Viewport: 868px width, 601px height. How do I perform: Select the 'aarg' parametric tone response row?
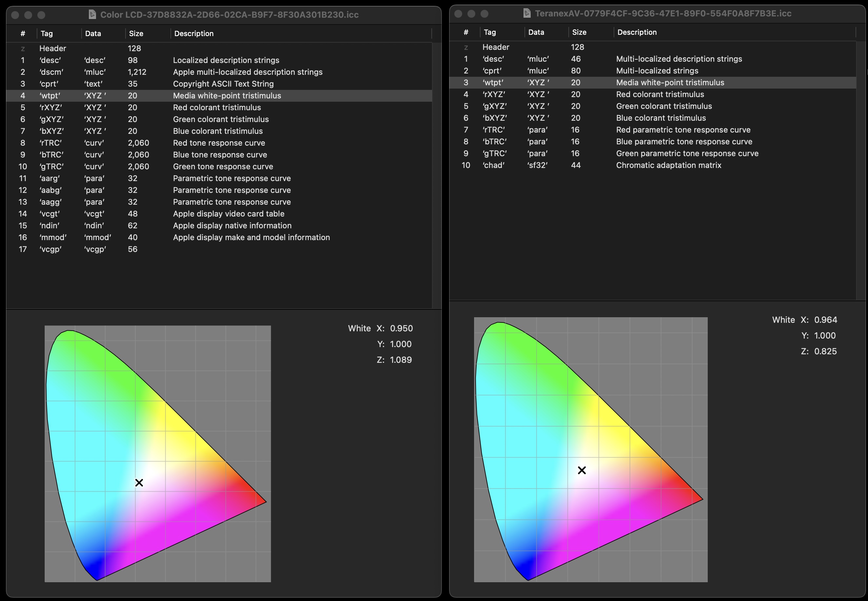click(219, 178)
